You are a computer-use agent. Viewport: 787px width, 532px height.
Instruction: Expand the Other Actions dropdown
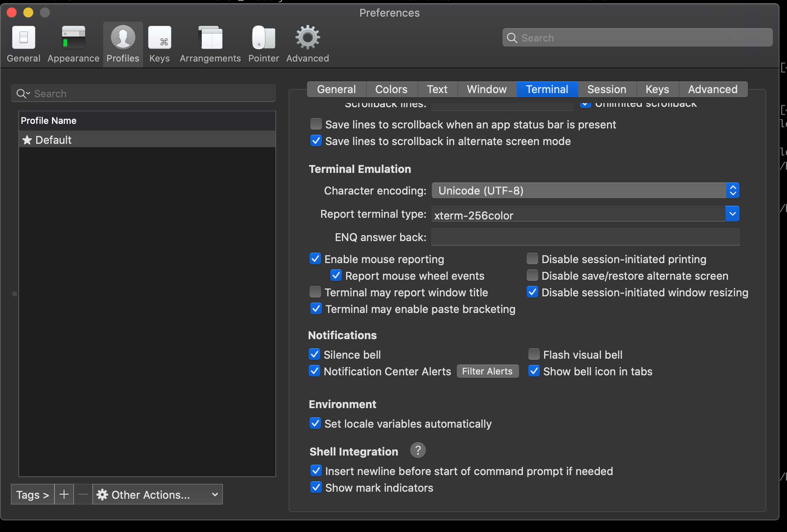pos(158,494)
